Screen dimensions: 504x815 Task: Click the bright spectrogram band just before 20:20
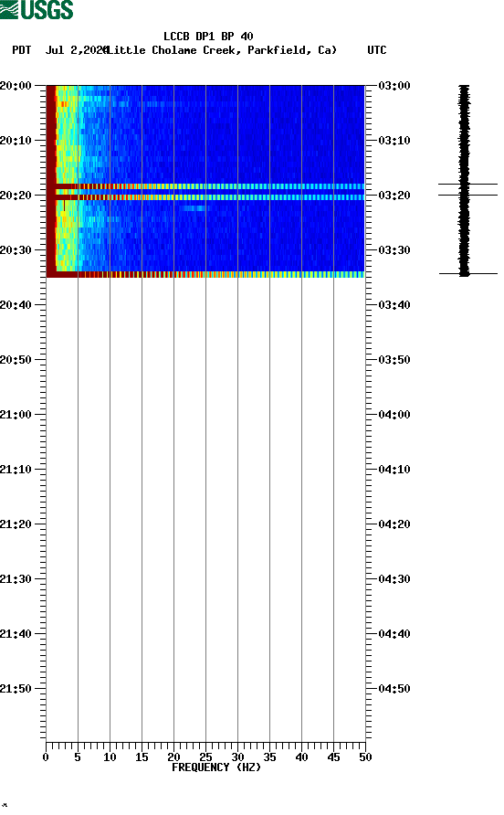pos(205,186)
